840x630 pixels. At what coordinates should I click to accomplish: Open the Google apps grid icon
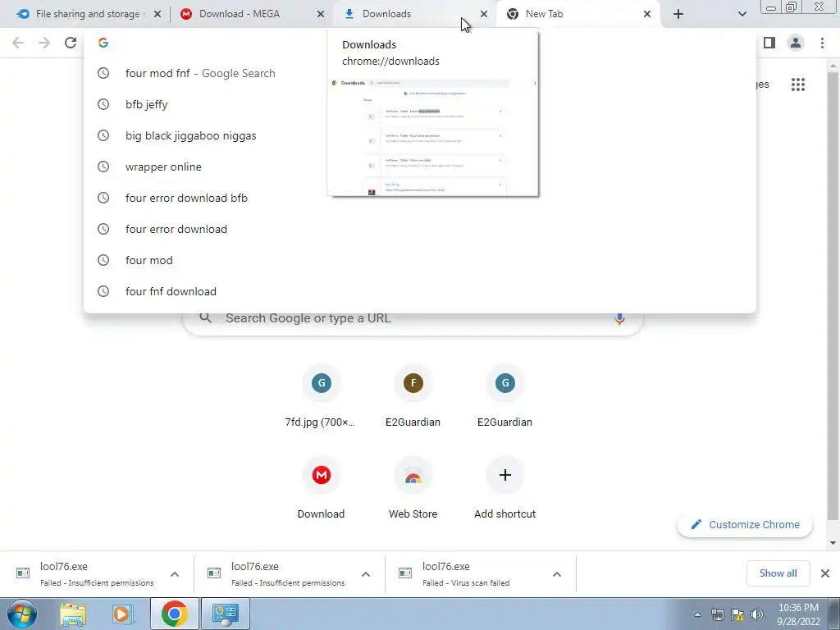(797, 84)
